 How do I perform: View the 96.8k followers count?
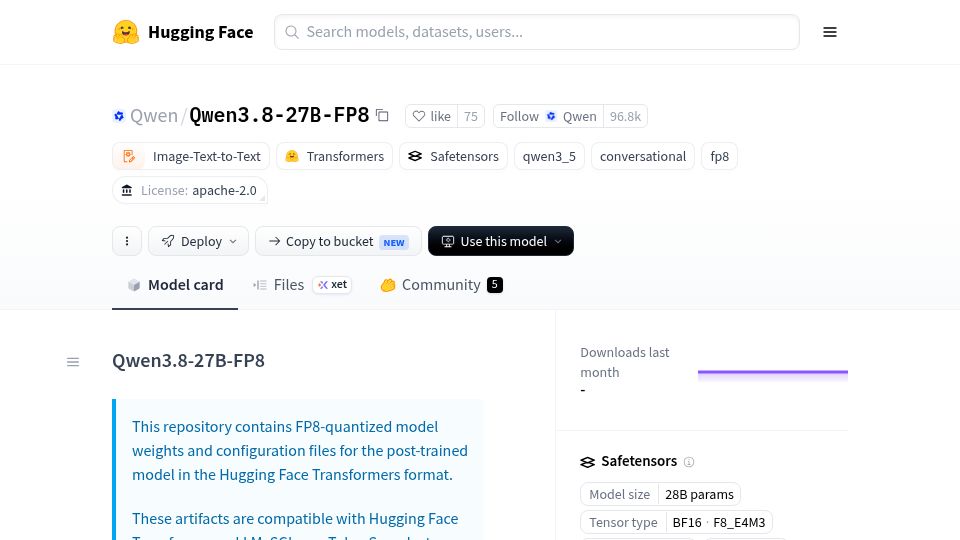625,116
